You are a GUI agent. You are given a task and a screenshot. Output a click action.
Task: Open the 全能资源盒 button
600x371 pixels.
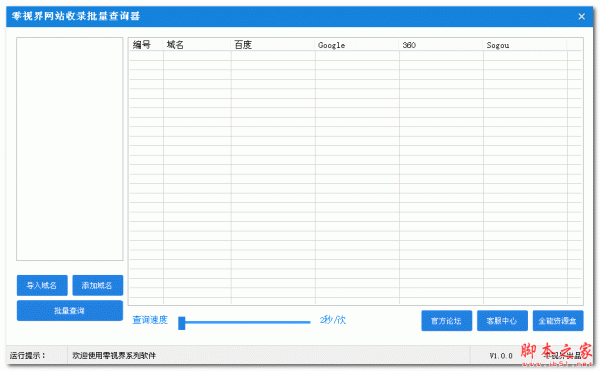tap(558, 321)
